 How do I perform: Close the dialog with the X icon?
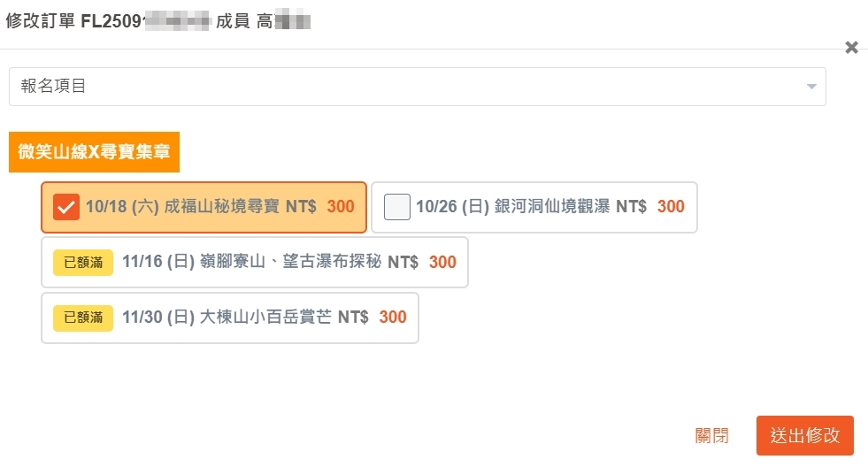coord(851,48)
